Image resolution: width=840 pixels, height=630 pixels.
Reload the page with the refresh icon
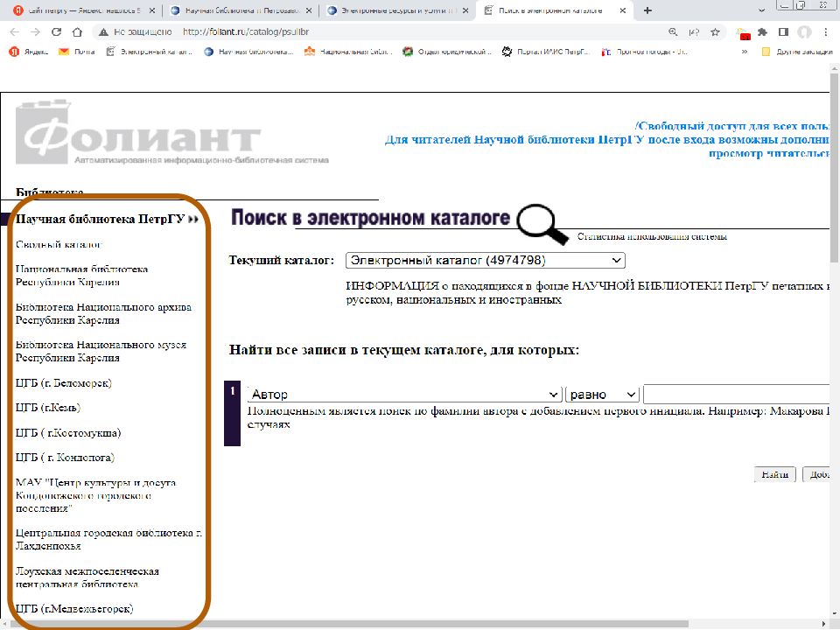(56, 31)
